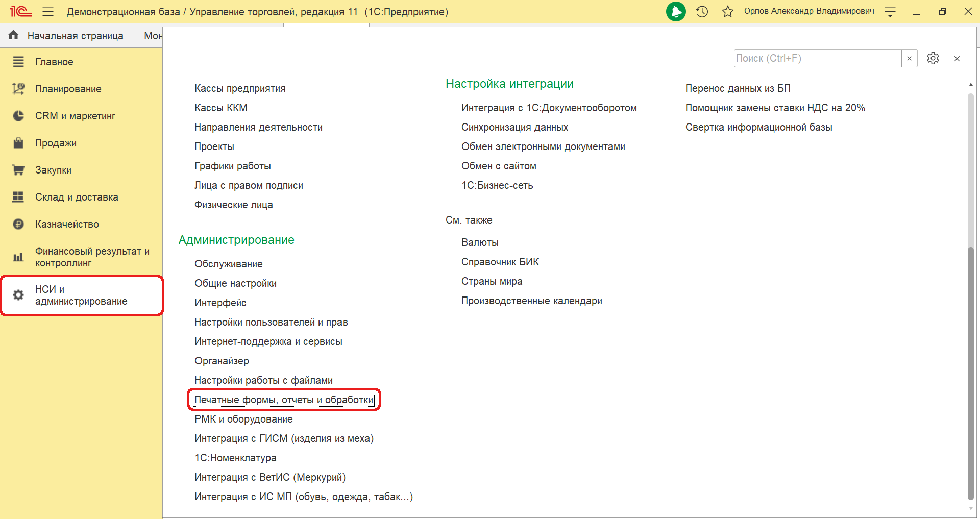Open the Главное section
Image resolution: width=980 pixels, height=519 pixels.
54,62
